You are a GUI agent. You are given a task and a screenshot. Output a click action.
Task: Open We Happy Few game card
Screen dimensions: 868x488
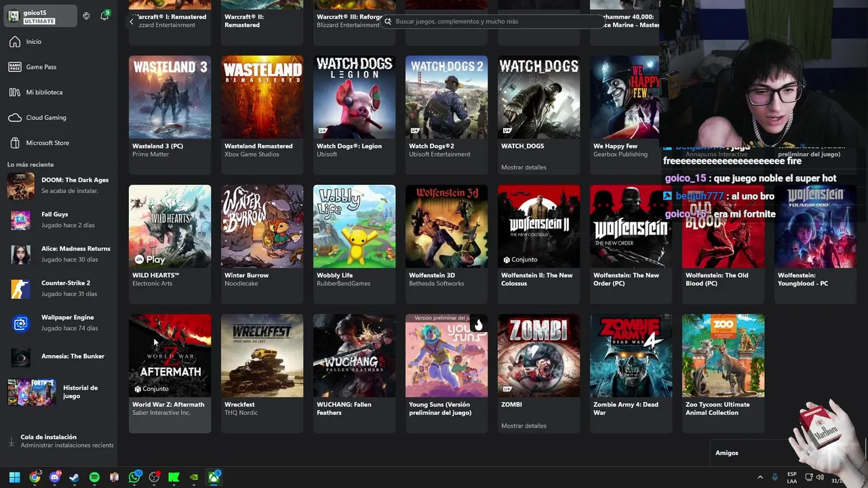click(625, 115)
